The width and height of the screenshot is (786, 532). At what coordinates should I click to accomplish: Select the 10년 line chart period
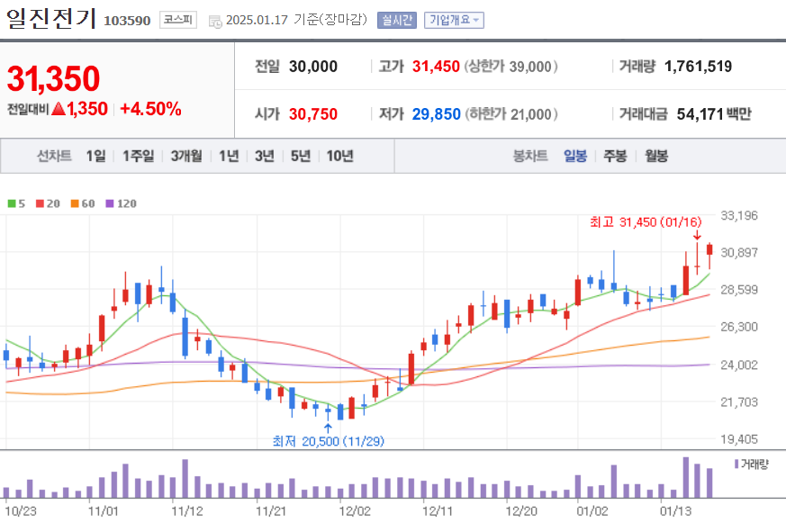coord(339,156)
